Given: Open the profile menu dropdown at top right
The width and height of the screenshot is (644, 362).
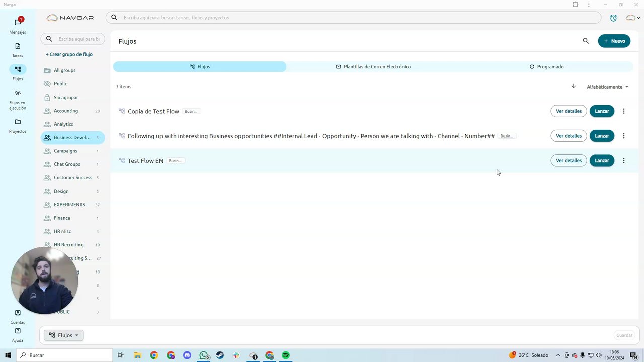Looking at the screenshot, I should click(632, 18).
